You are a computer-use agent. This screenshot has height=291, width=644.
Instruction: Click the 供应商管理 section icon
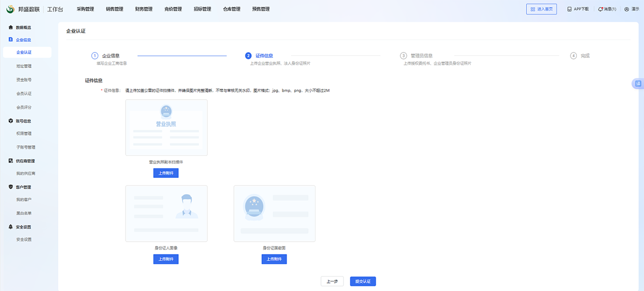pos(11,161)
